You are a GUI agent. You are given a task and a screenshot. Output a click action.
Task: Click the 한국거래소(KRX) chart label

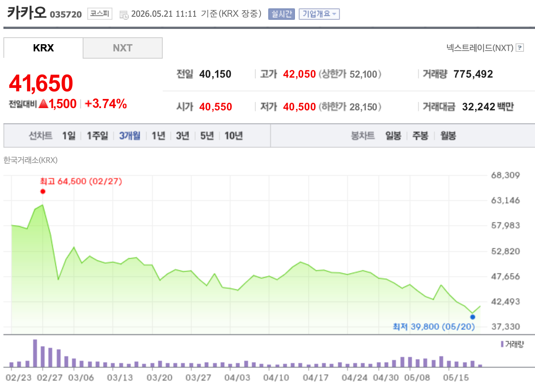tap(30, 160)
